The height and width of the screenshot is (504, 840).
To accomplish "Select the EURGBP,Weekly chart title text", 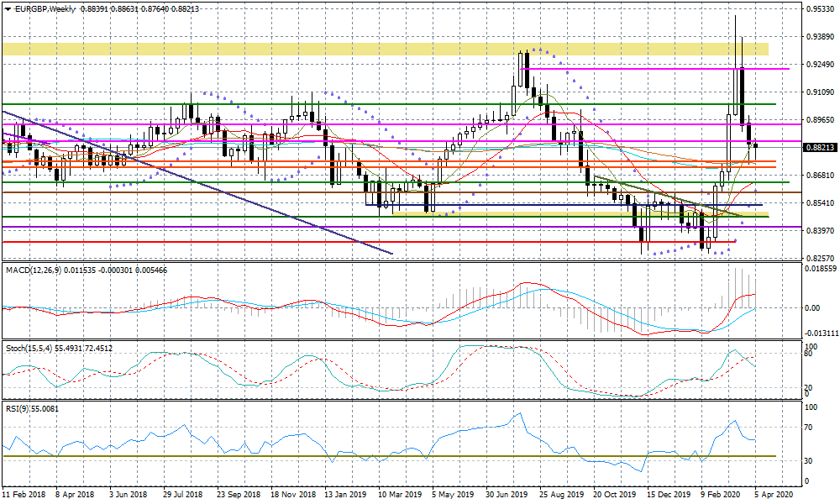I will point(46,9).
